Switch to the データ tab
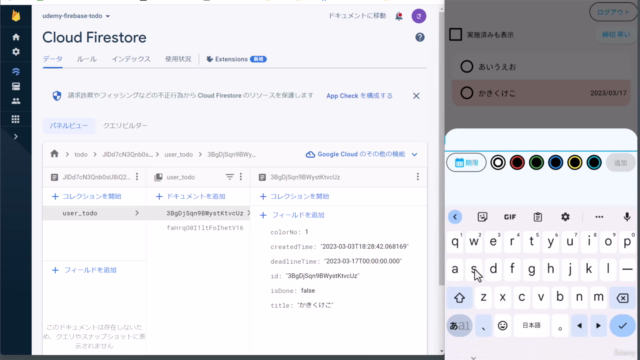 [53, 59]
